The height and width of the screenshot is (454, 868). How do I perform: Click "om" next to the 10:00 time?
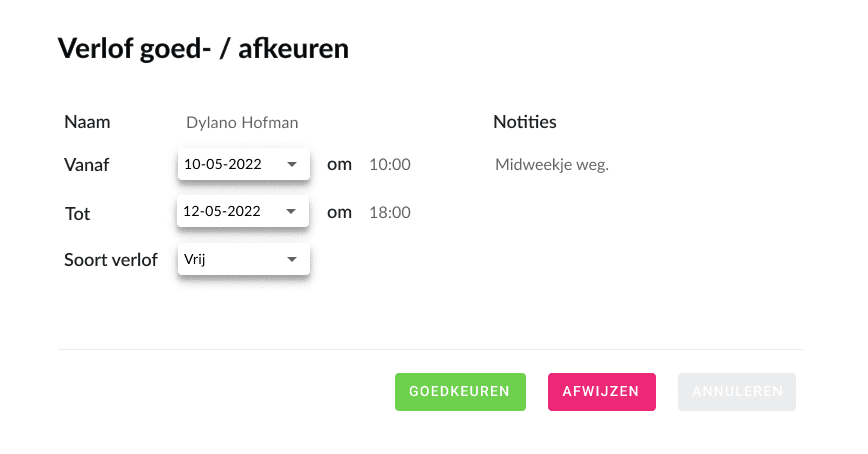pos(340,164)
